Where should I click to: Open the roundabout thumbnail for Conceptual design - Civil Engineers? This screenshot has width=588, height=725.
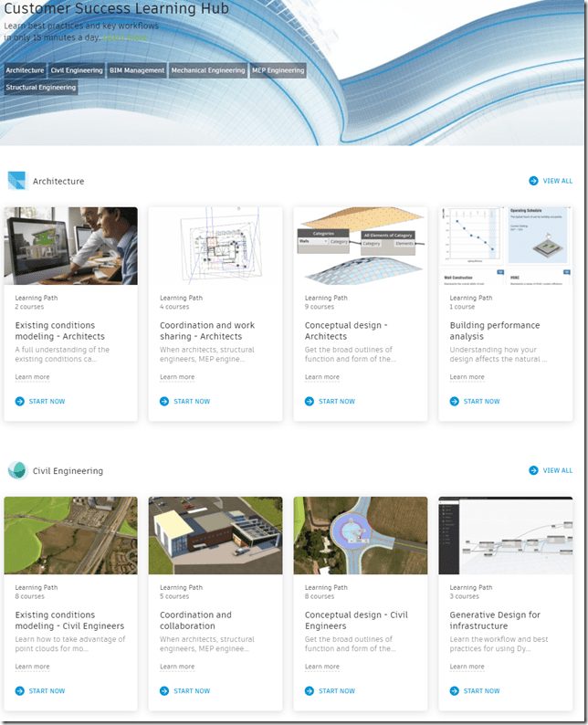tap(360, 535)
